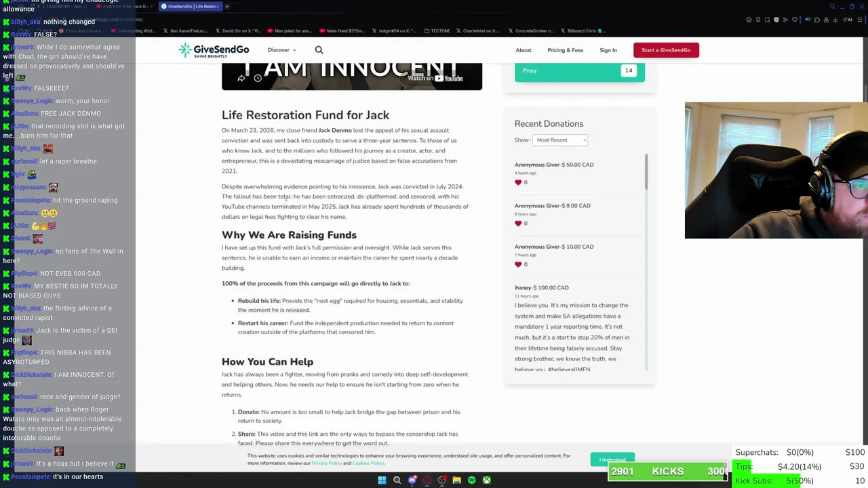Switch to GiveSendGo Life Restore browser tab
The image size is (868, 488).
click(x=191, y=6)
